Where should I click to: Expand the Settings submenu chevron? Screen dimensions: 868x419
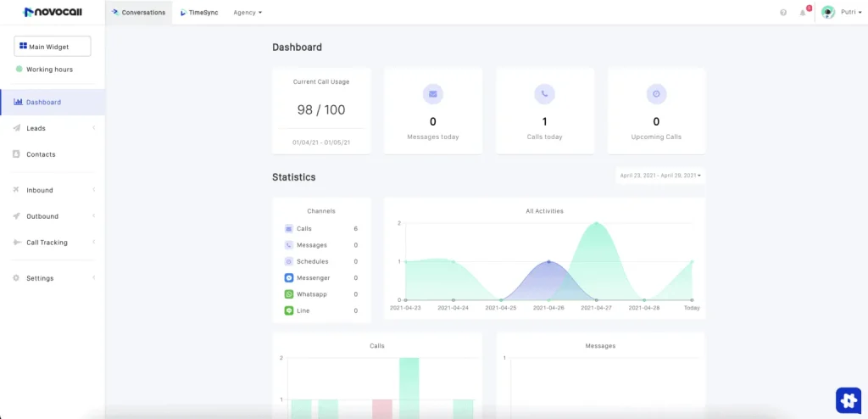93,277
